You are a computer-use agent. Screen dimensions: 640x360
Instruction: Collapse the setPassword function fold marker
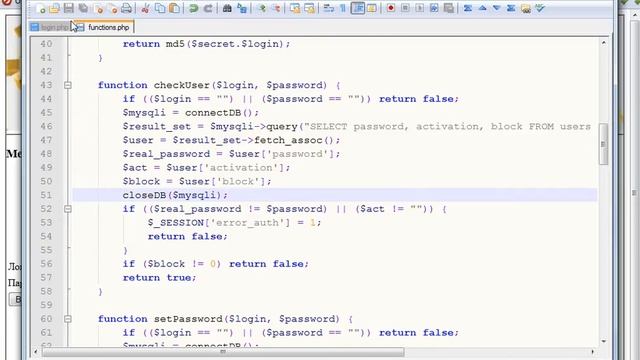pos(68,319)
